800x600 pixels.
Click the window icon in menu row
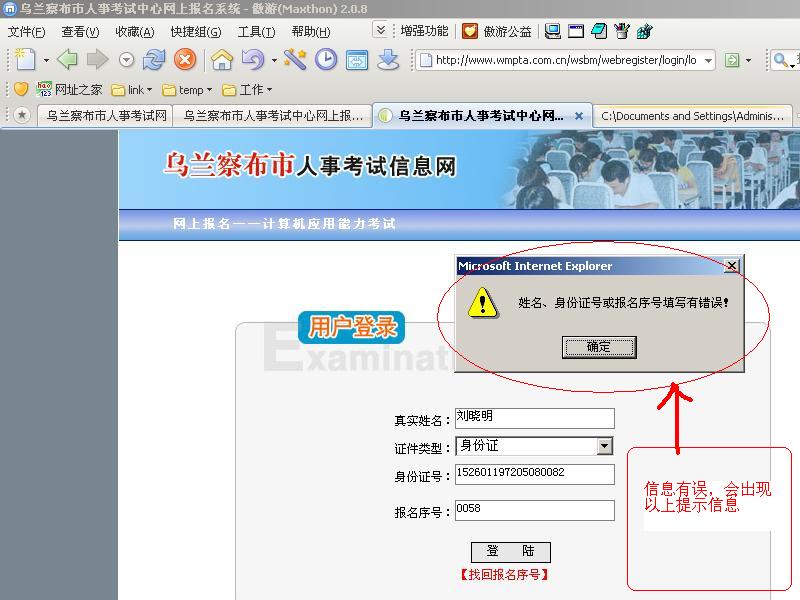point(576,32)
